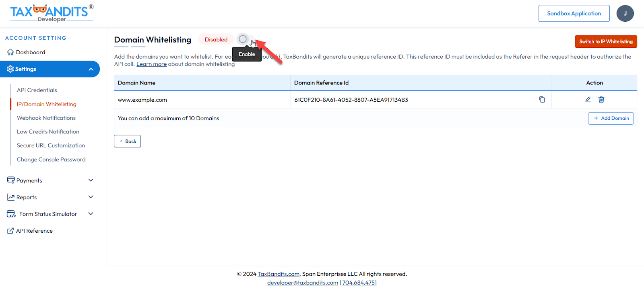Image resolution: width=644 pixels, height=291 pixels.
Task: Click the Back button
Action: point(127,141)
